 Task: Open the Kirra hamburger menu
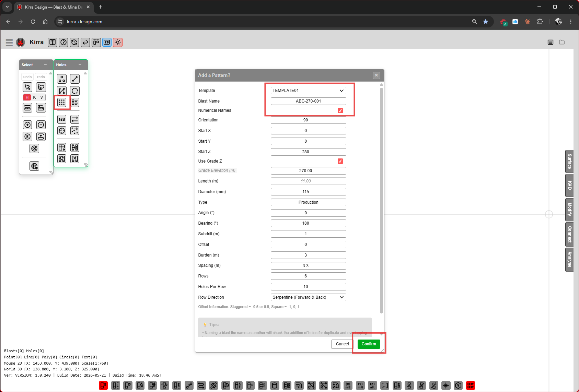point(9,43)
